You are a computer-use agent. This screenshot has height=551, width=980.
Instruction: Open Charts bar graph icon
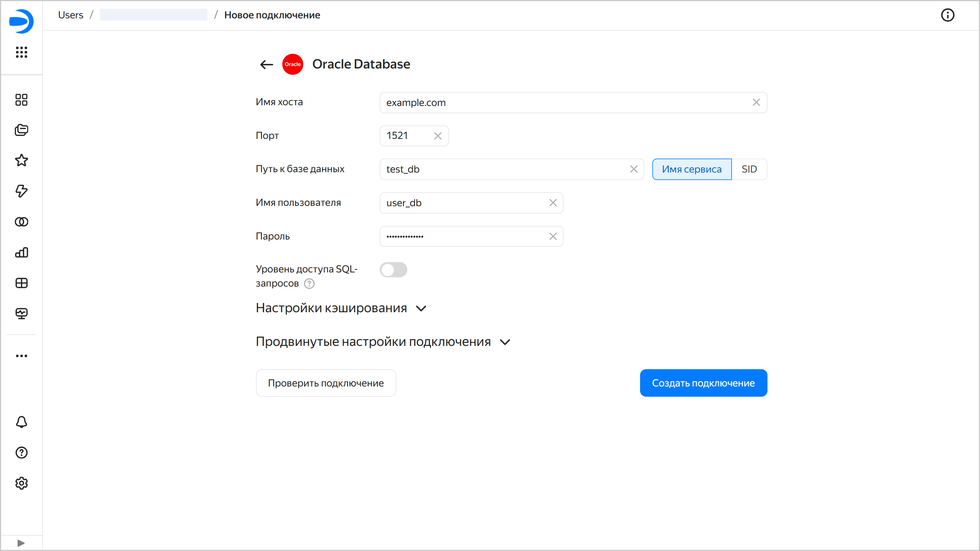(x=21, y=253)
